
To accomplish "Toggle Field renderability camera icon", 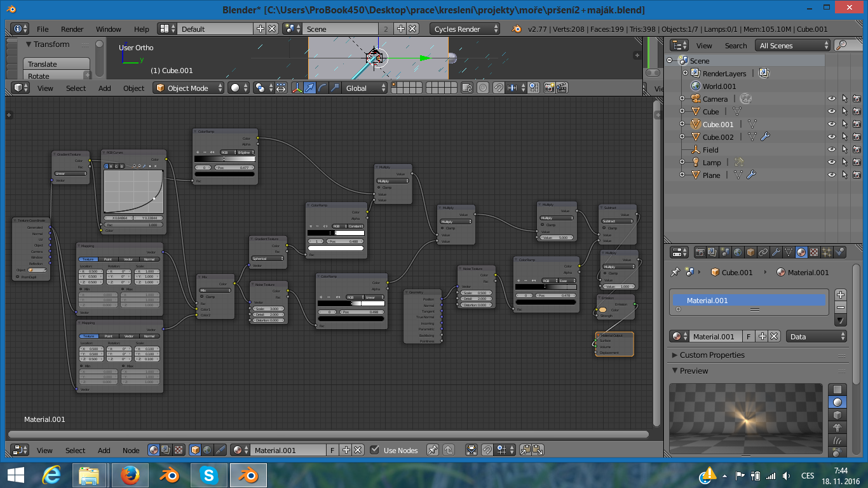I will [x=857, y=149].
